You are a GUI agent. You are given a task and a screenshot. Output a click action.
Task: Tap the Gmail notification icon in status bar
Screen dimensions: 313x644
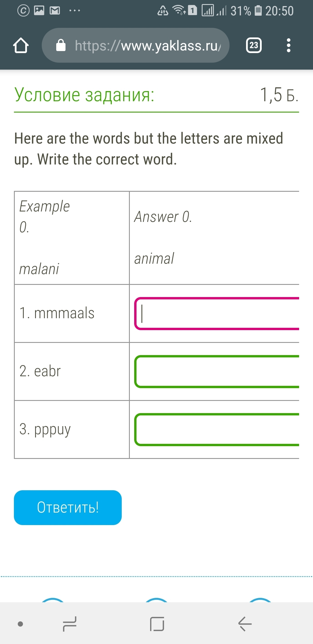[55, 11]
